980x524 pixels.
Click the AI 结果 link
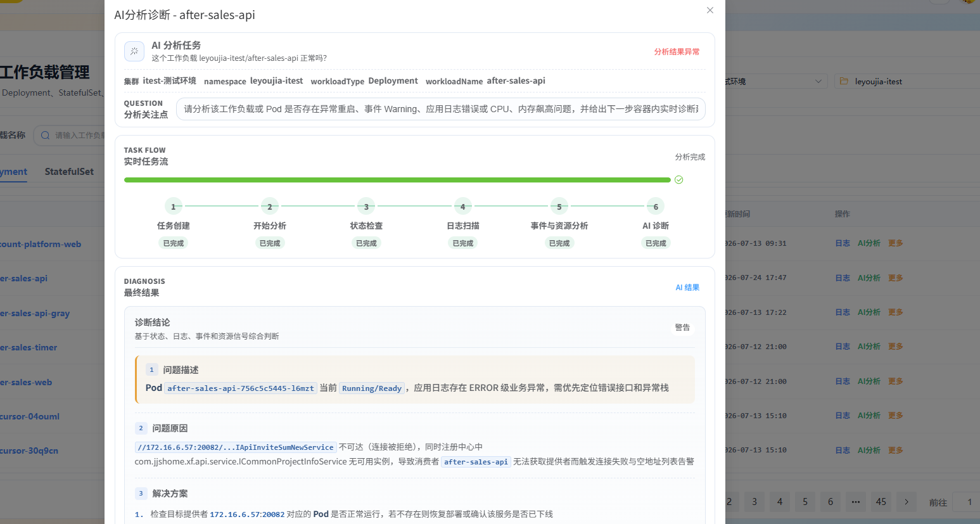click(687, 288)
